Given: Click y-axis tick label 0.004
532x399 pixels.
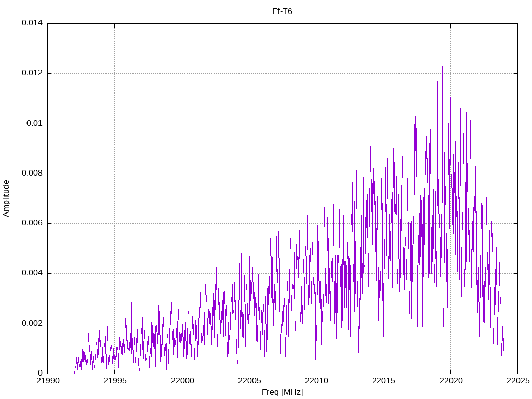Looking at the screenshot, I should pyautogui.click(x=32, y=273).
